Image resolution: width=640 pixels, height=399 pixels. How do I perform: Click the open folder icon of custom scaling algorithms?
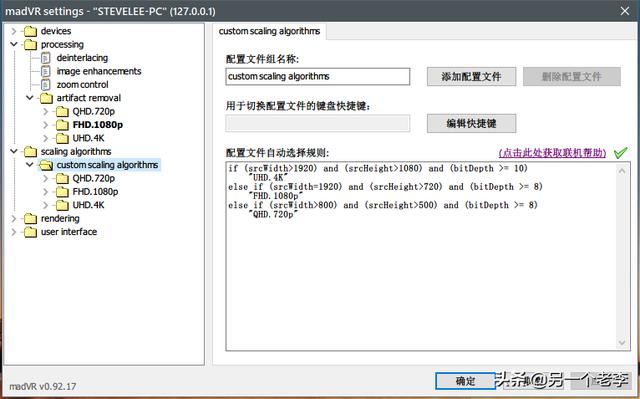coord(46,165)
